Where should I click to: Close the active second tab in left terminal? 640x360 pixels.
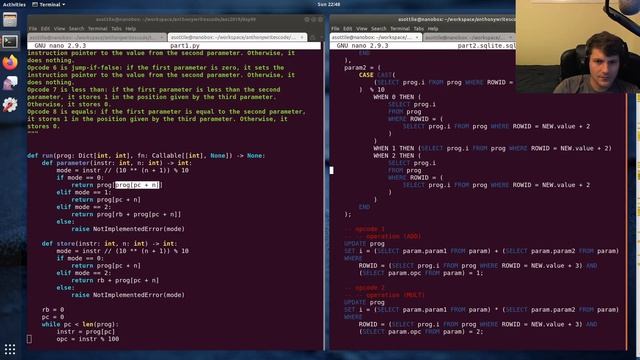point(302,37)
